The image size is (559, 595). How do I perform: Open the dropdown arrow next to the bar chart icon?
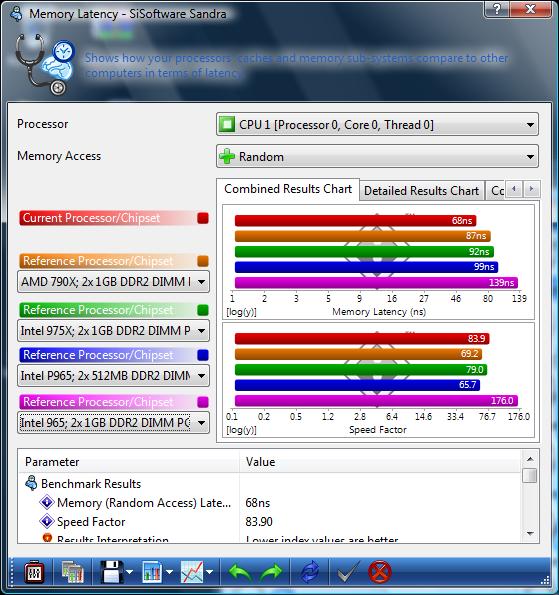click(169, 572)
